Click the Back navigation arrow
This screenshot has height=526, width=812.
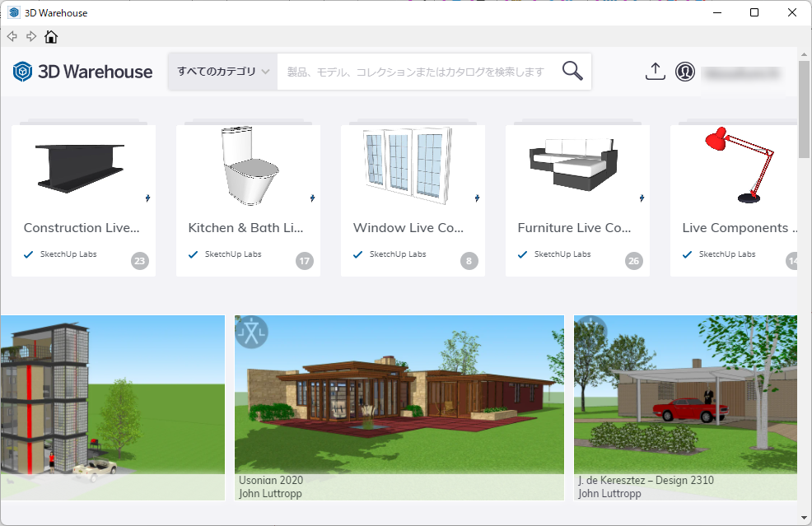pos(12,36)
